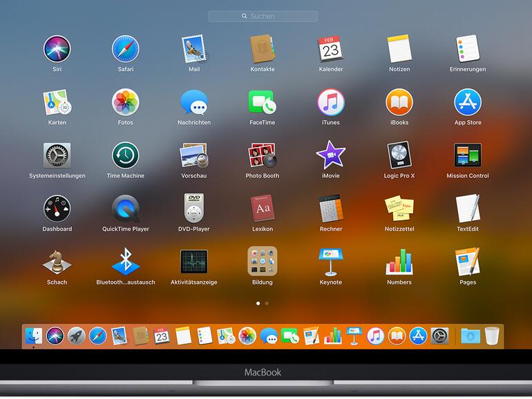Expand the Bildung folder

coord(263,262)
